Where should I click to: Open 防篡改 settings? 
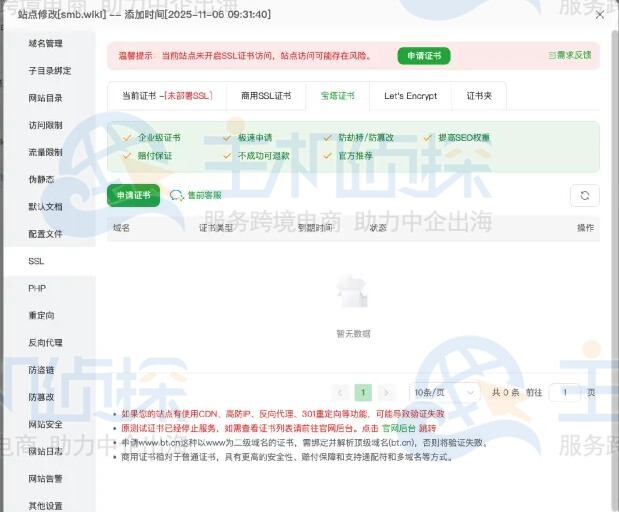tap(41, 397)
